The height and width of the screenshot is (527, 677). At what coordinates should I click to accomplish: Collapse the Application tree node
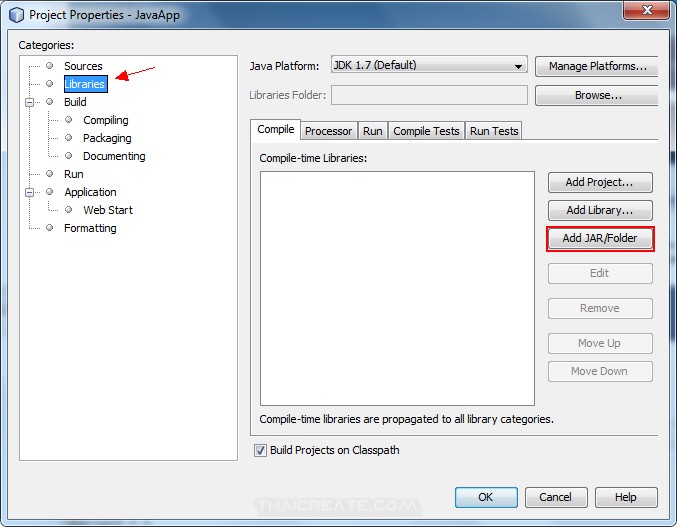(29, 192)
